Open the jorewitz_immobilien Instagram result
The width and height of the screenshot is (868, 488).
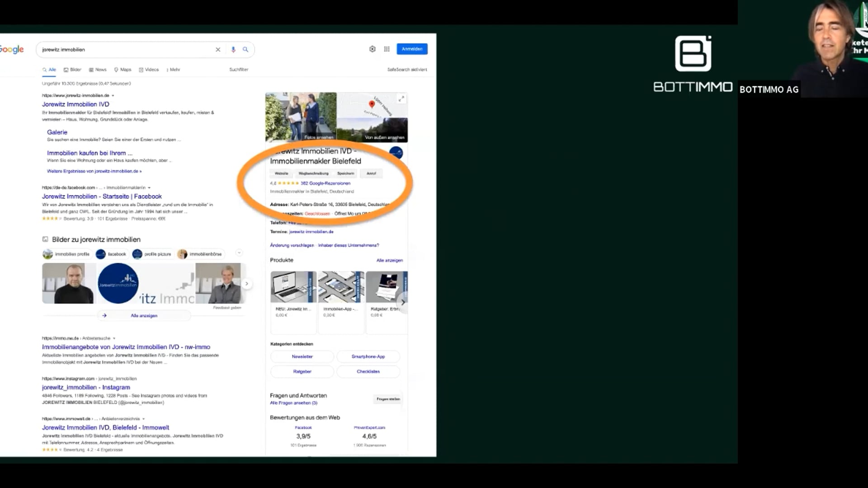coord(86,387)
